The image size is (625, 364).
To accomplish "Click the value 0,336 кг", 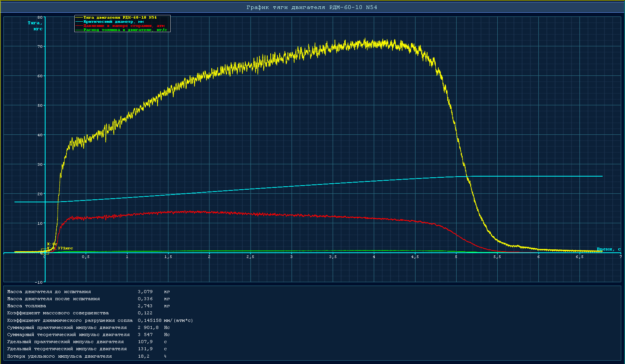I will click(154, 299).
